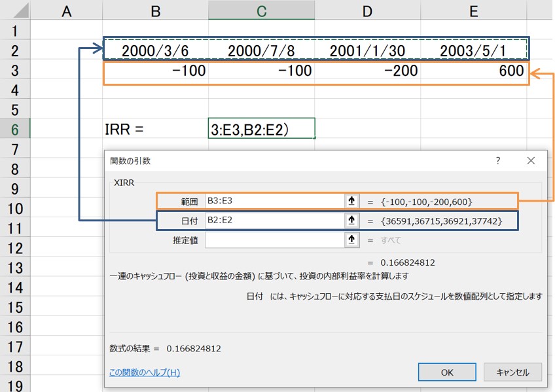Close the 関数の引数 dialog
The width and height of the screenshot is (555, 392).
point(531,161)
